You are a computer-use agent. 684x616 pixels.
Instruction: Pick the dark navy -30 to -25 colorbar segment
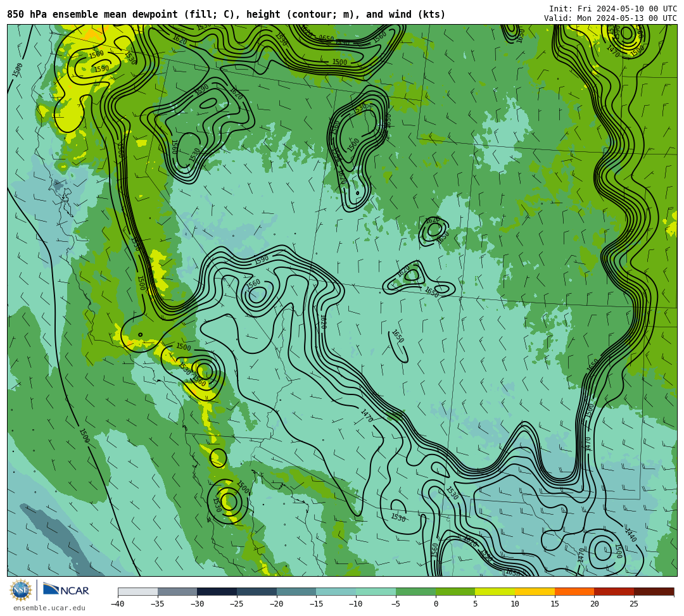point(217,591)
